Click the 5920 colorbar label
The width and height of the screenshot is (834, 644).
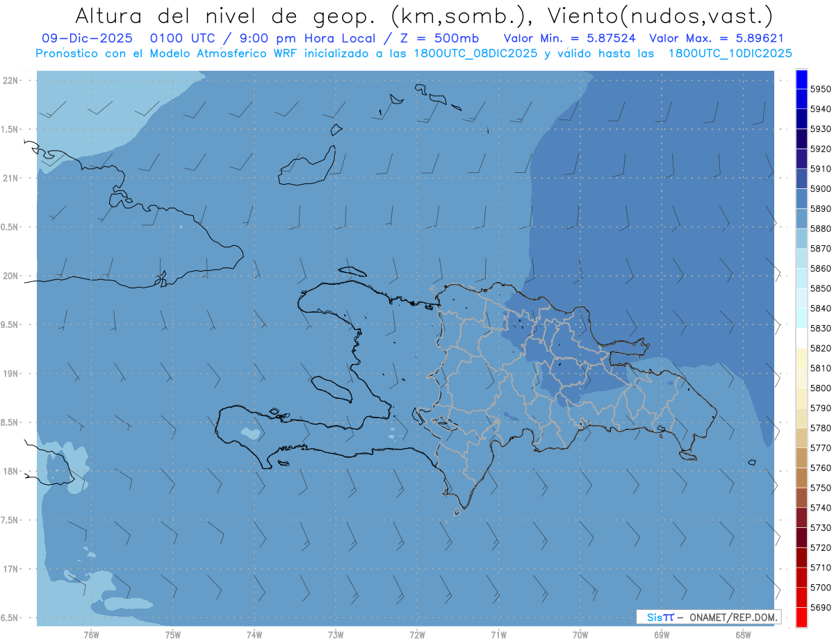point(821,149)
